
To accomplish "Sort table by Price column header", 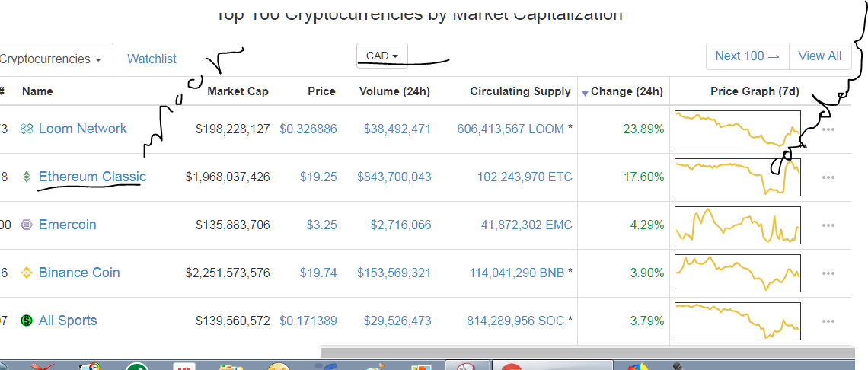I will (321, 91).
